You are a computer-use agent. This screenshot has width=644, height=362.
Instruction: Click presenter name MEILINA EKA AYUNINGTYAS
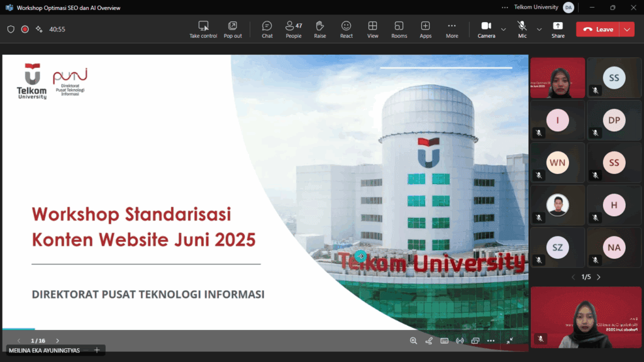(45, 351)
